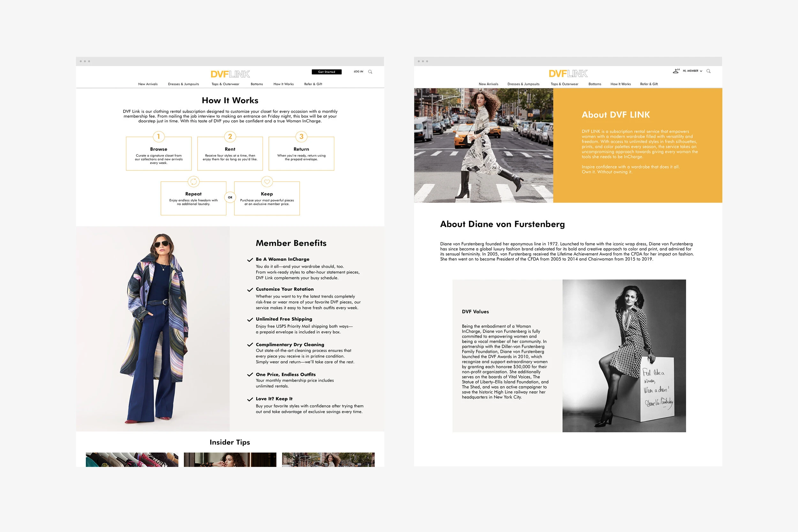This screenshot has width=798, height=532.
Task: Click the Repeat cycle icon above the Repeat box
Action: 193,182
